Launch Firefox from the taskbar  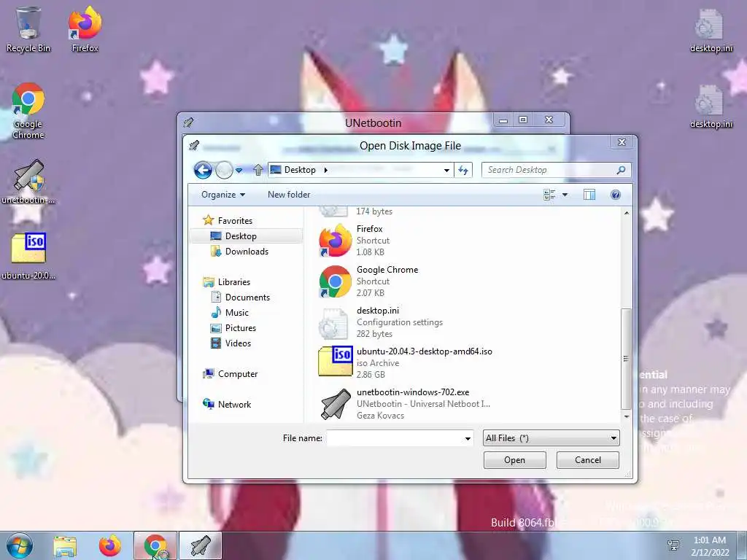[x=110, y=545]
